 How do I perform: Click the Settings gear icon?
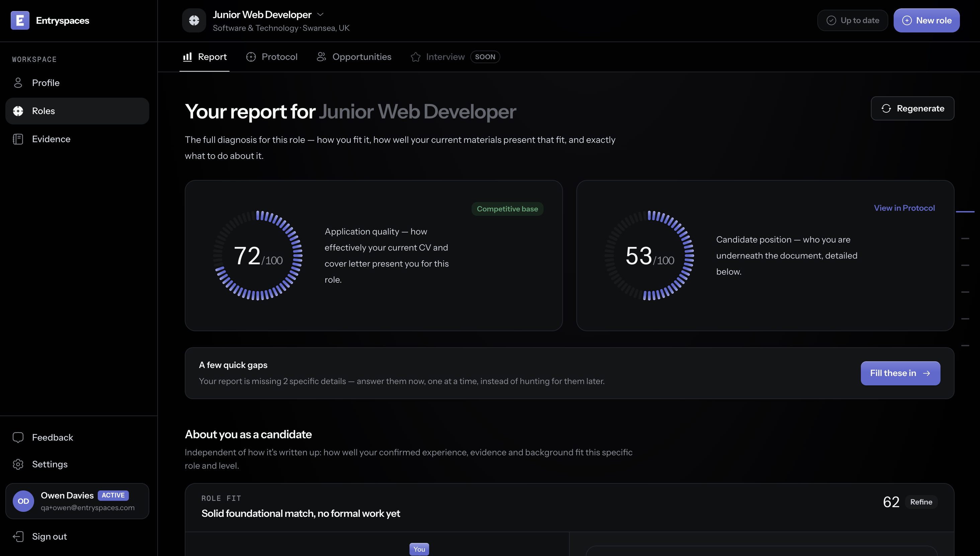pyautogui.click(x=18, y=464)
